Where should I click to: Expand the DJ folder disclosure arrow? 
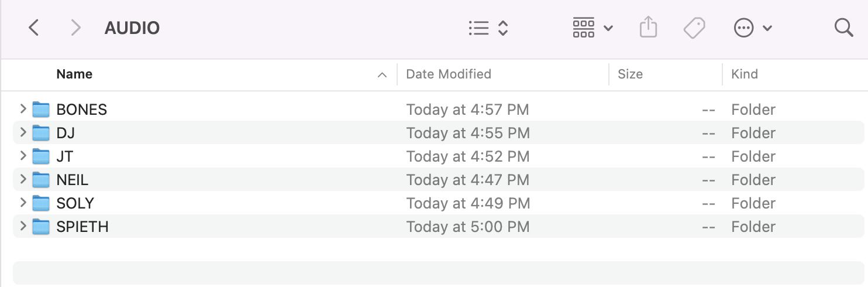[x=23, y=132]
